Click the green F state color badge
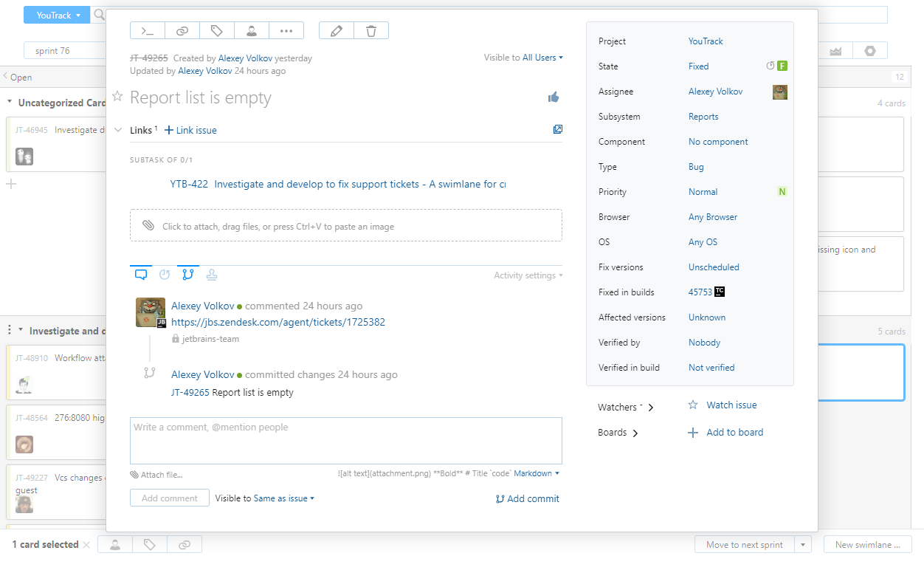 pyautogui.click(x=782, y=66)
